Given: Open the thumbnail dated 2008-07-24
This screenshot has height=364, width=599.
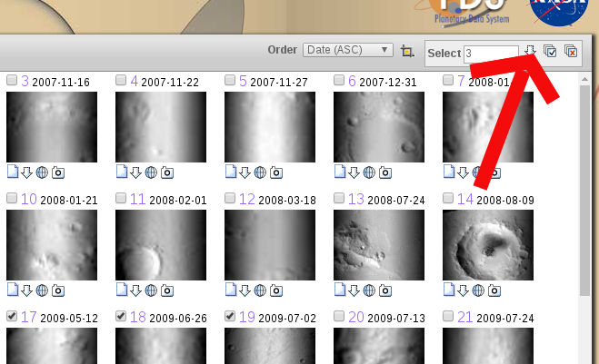Looking at the screenshot, I should pyautogui.click(x=379, y=245).
